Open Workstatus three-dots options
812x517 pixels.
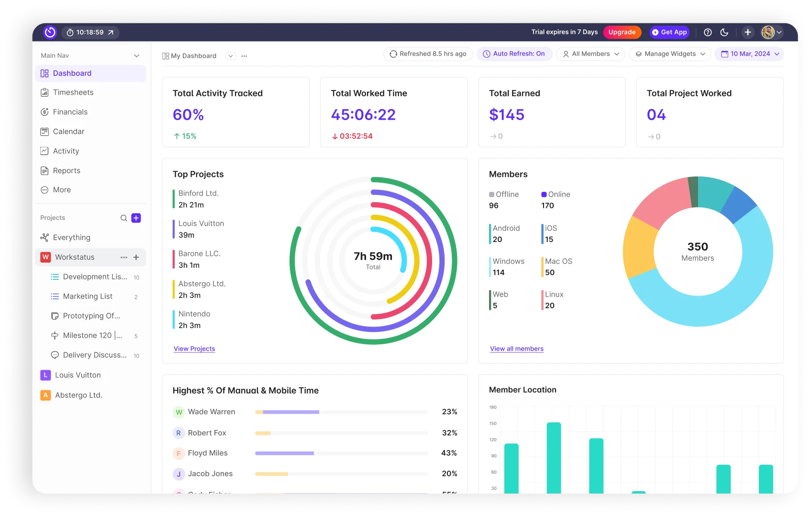(124, 257)
